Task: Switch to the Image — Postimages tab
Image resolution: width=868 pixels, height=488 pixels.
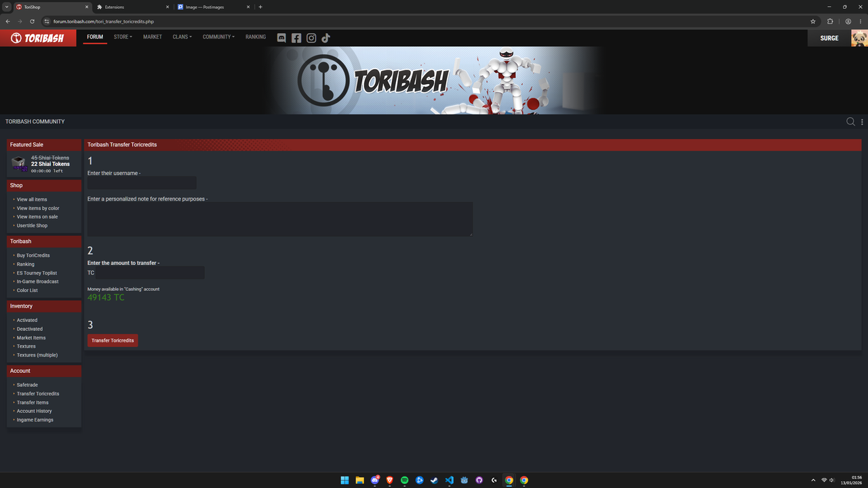Action: pos(214,7)
